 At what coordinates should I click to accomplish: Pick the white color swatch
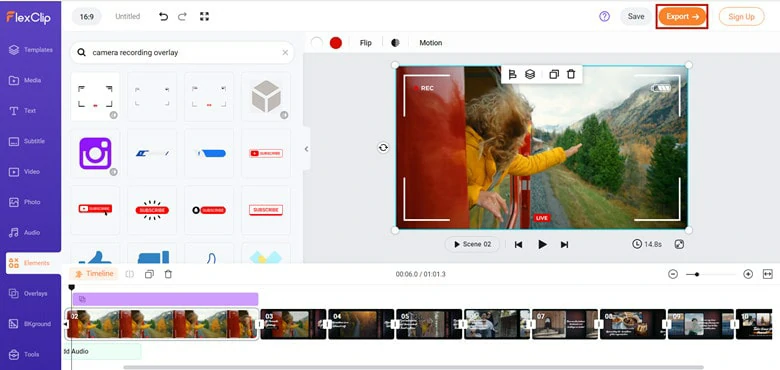[316, 43]
